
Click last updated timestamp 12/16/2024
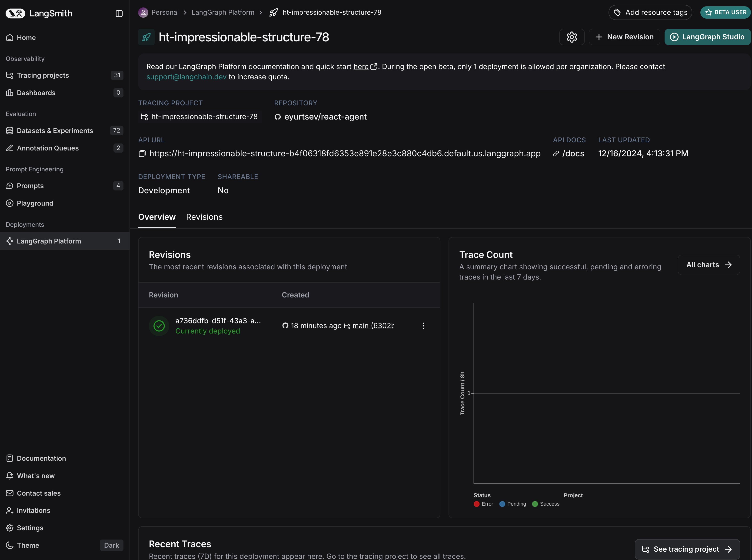point(643,153)
